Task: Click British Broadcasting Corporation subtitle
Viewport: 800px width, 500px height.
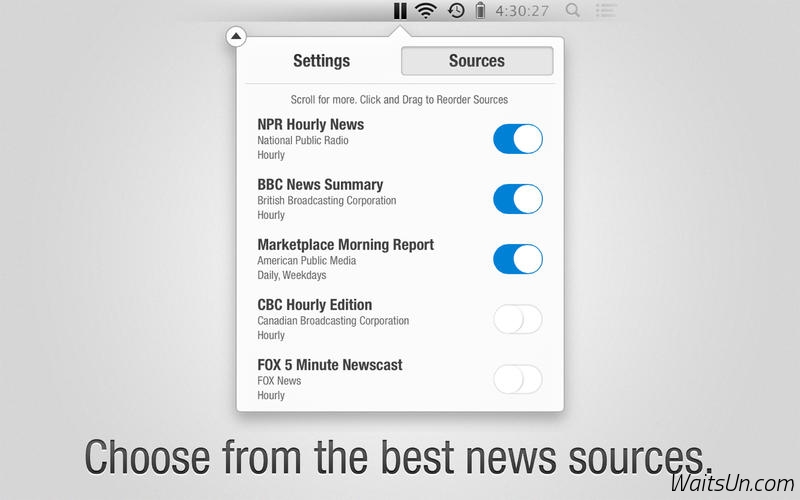Action: coord(327,201)
